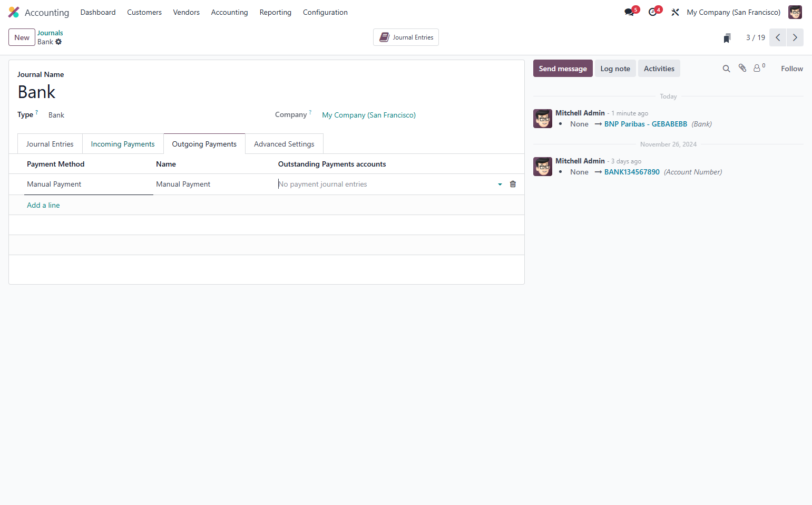This screenshot has width=812, height=505.
Task: Open the Vendors menu
Action: [186, 12]
